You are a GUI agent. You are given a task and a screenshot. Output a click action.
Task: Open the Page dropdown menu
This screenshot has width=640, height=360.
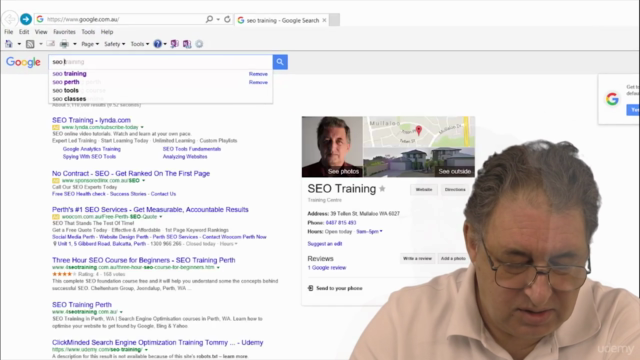[x=90, y=44]
